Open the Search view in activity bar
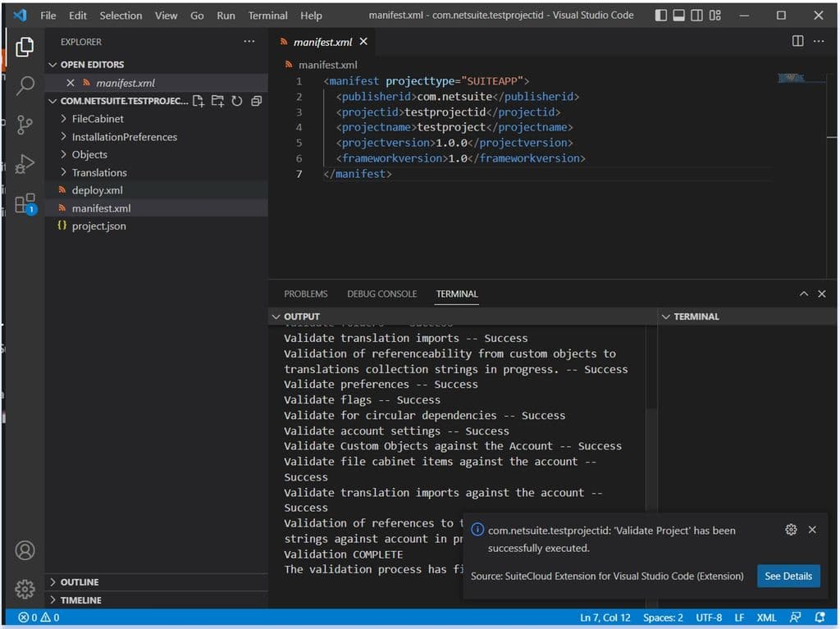The image size is (840, 629). tap(25, 86)
